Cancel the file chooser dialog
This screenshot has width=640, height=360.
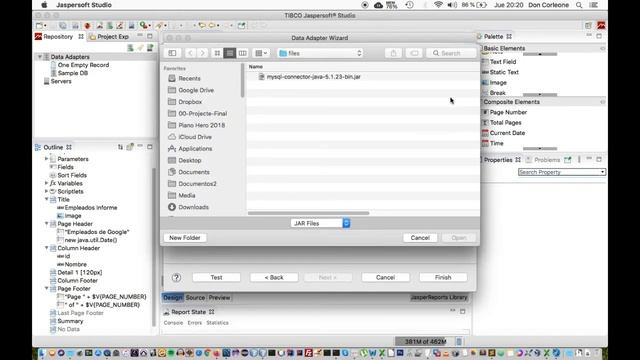click(x=420, y=238)
